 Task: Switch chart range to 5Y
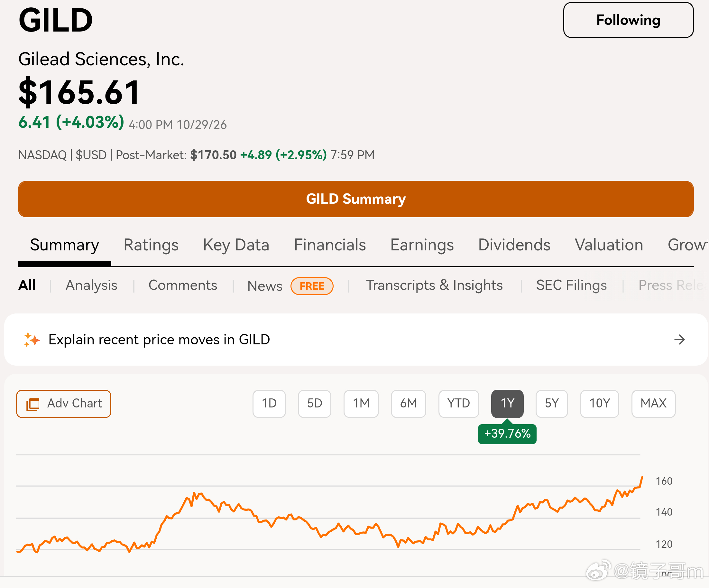552,404
